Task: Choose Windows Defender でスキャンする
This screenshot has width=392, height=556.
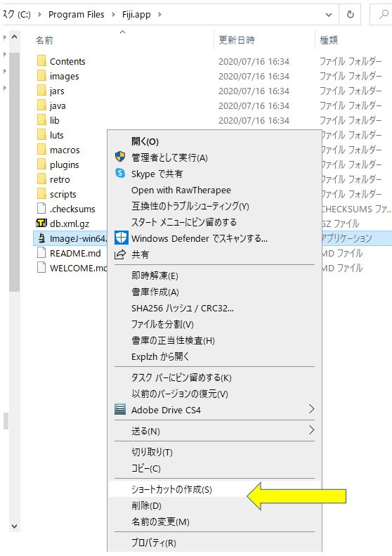Action: tap(200, 238)
